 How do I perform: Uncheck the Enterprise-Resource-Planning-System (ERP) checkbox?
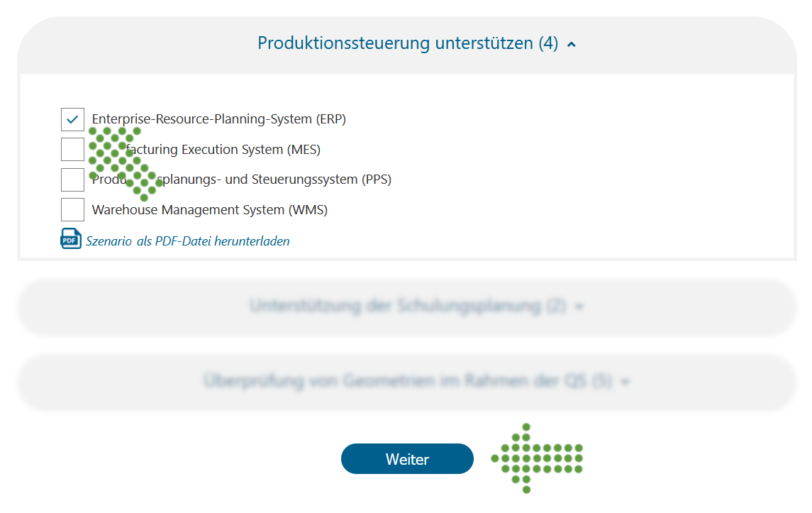(x=72, y=120)
